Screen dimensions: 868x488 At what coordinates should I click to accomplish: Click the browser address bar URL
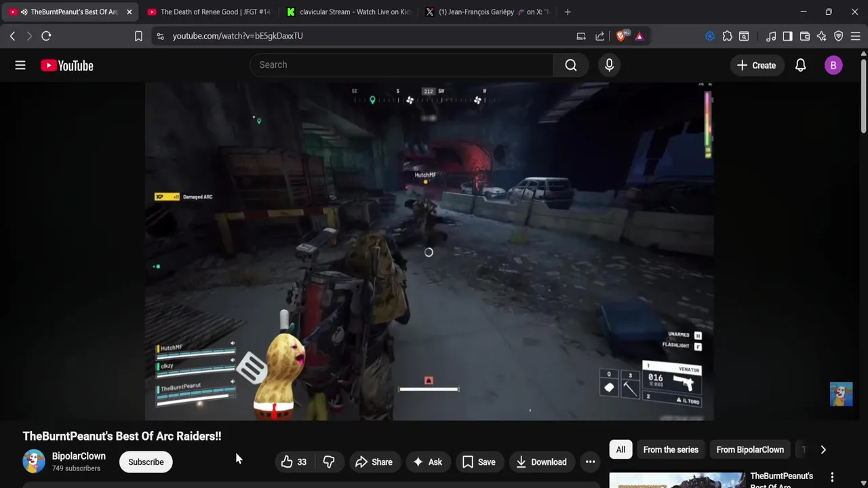pos(237,36)
